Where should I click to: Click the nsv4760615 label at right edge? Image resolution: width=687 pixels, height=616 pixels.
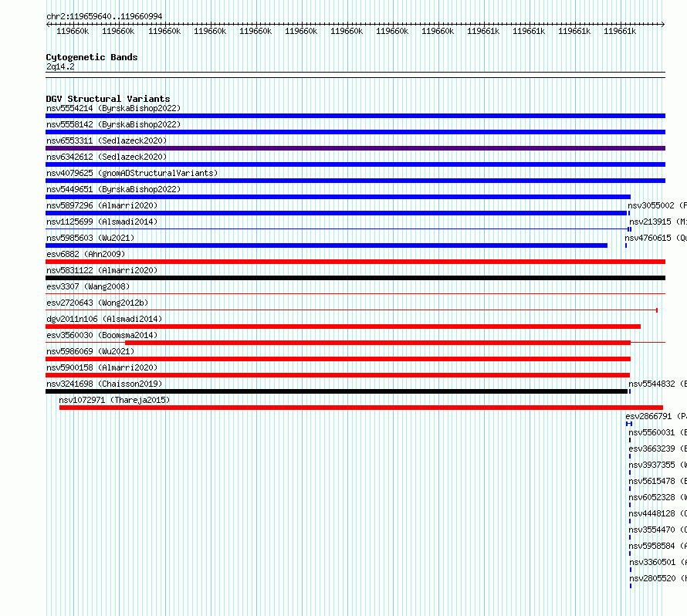pyautogui.click(x=655, y=238)
